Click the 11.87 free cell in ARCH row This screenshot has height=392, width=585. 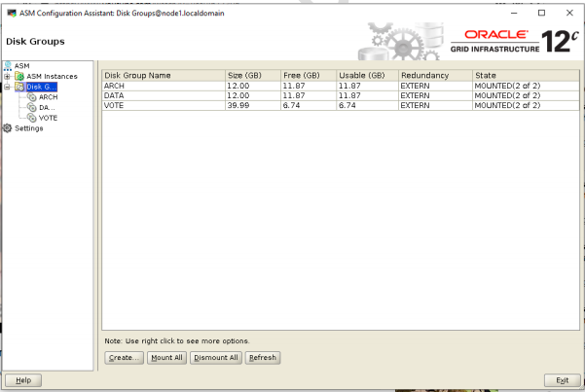tap(309, 86)
